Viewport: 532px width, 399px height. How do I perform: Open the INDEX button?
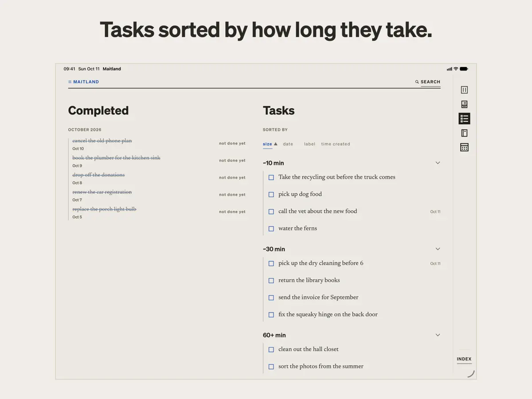[464, 359]
